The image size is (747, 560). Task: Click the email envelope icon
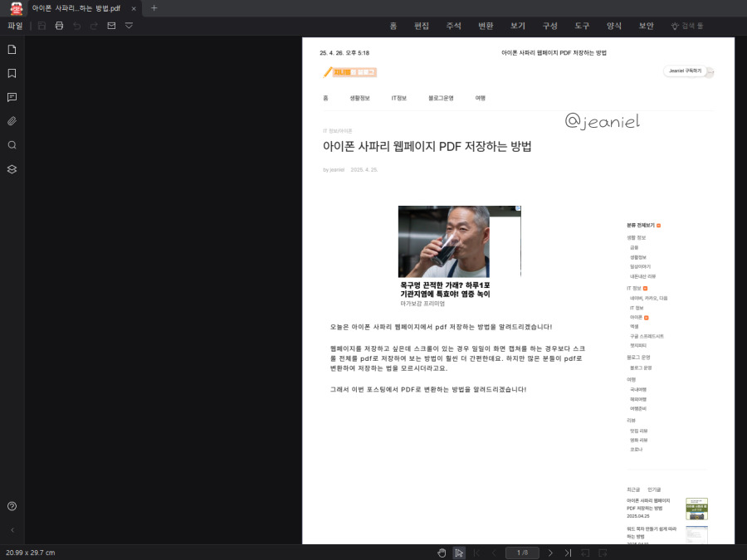(x=111, y=26)
